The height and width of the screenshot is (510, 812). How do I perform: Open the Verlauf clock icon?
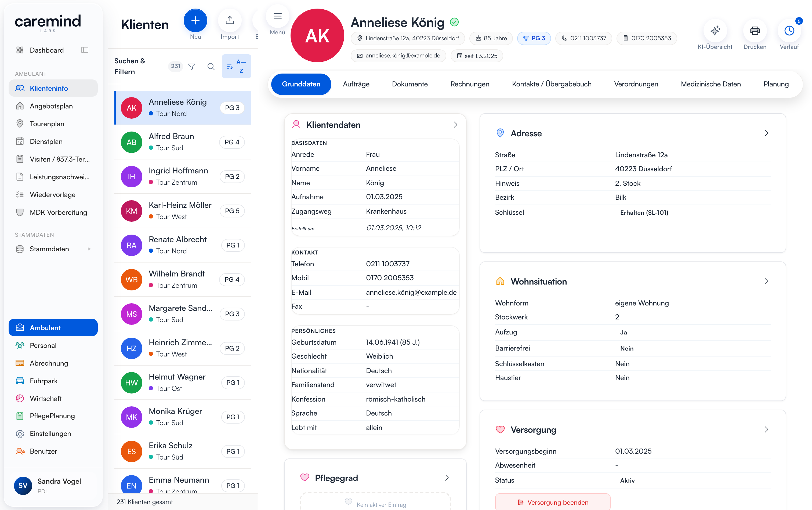[789, 31]
